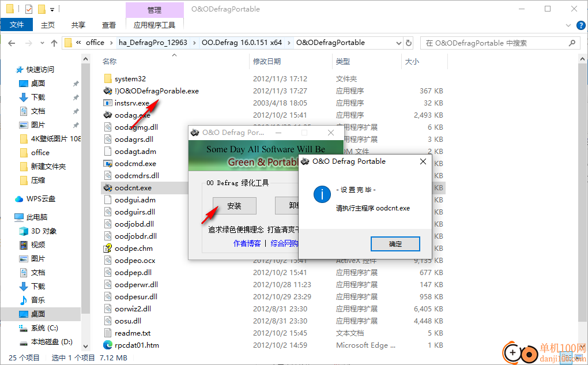Select the oodcmd.exe file icon
Image resolution: width=588 pixels, height=365 pixels.
tap(108, 163)
